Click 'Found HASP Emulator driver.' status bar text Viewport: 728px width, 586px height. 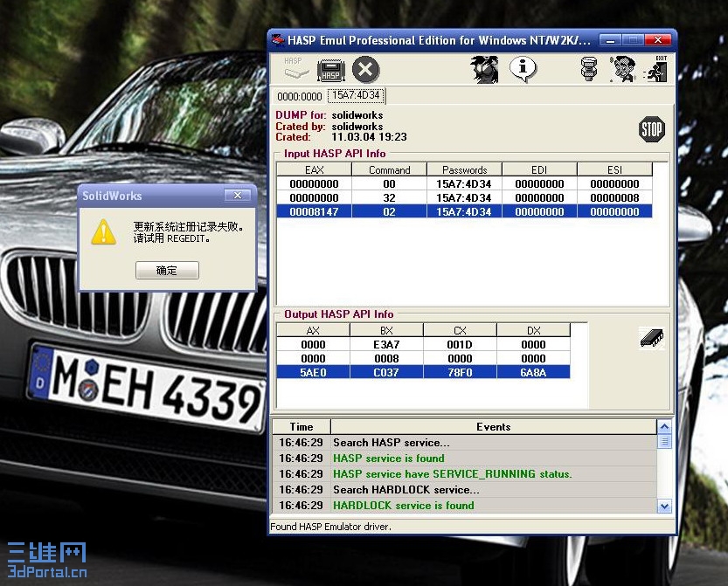[x=330, y=527]
